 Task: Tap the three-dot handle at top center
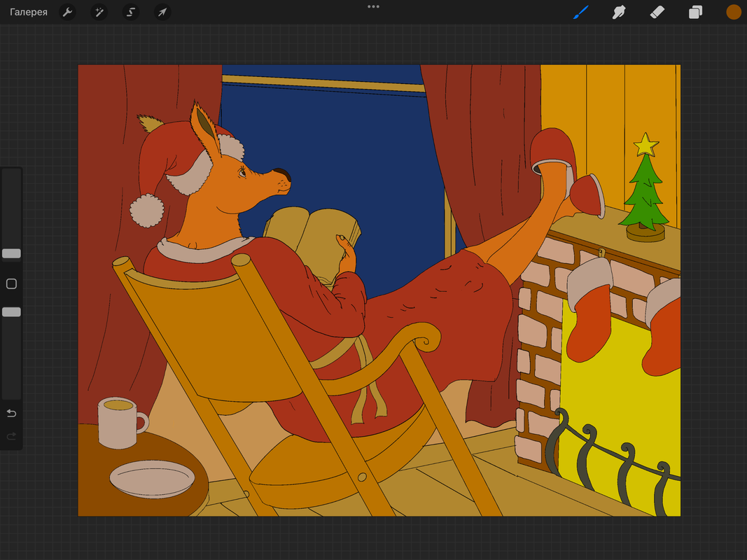coord(374,7)
